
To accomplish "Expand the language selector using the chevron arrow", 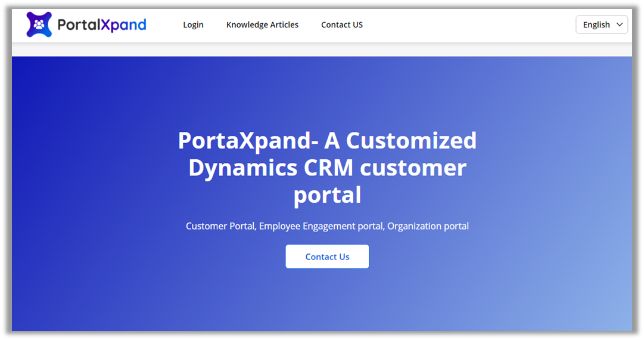I will coord(620,24).
